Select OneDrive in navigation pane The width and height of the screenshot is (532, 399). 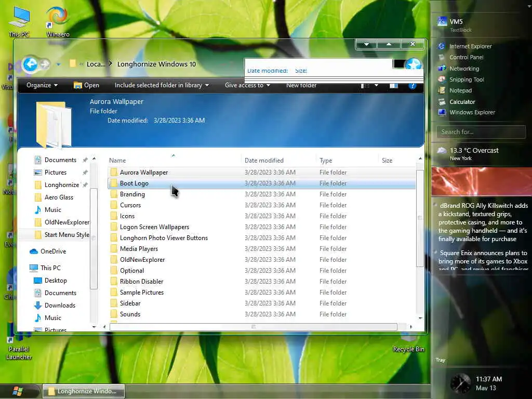[48, 251]
